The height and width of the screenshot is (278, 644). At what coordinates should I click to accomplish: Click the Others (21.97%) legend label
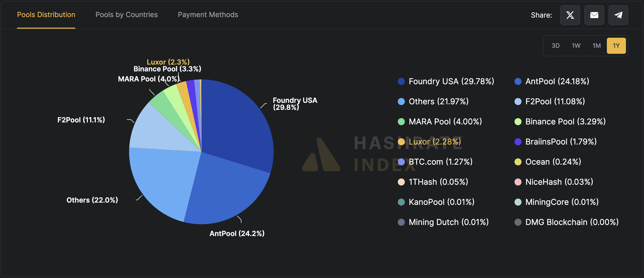coord(438,101)
